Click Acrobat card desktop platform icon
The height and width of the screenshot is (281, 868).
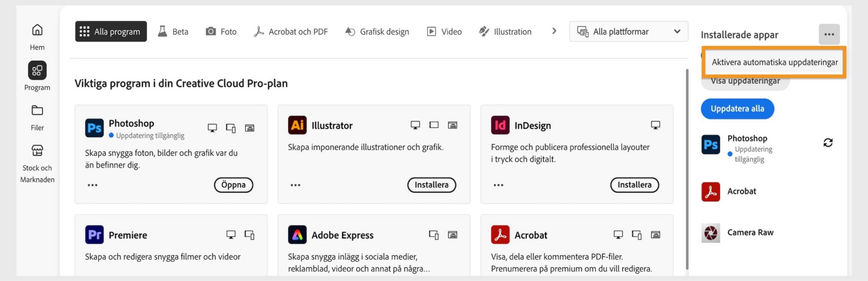618,234
